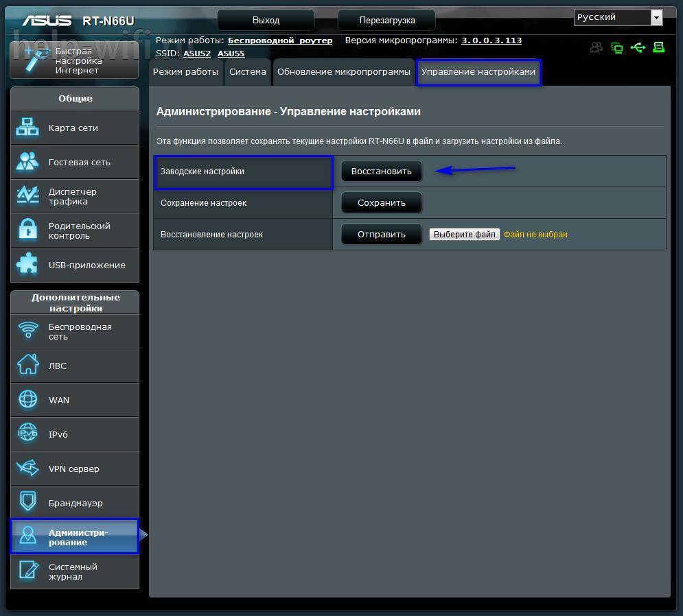Viewport: 683px width, 616px height.
Task: Open Диспетчер трафика traffic manager icon
Action: coord(28,196)
